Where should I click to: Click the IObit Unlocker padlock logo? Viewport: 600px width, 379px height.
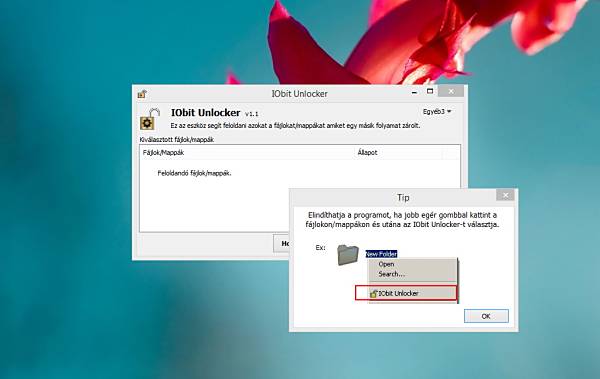[x=149, y=119]
